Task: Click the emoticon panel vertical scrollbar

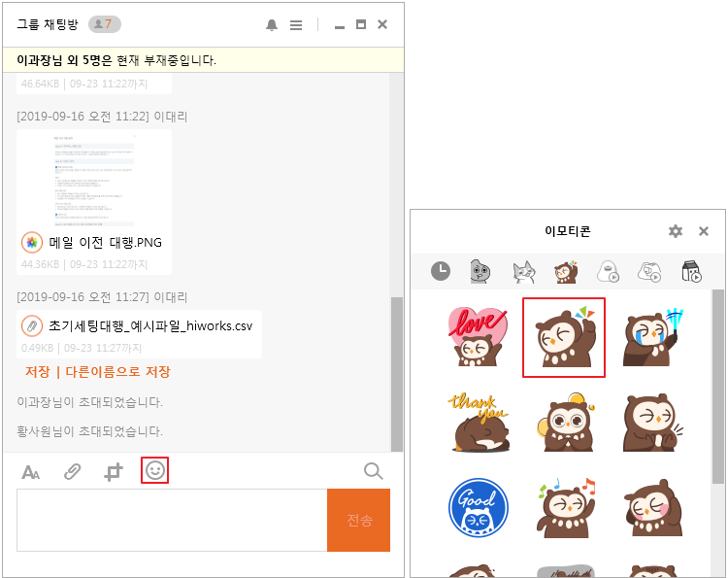Action: 717,387
